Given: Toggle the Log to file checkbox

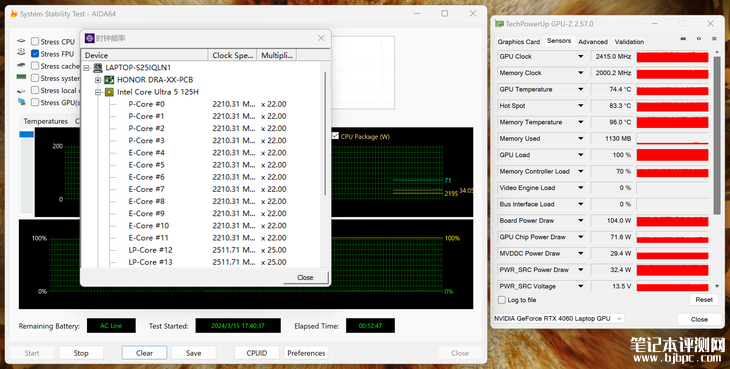Looking at the screenshot, I should [x=502, y=300].
